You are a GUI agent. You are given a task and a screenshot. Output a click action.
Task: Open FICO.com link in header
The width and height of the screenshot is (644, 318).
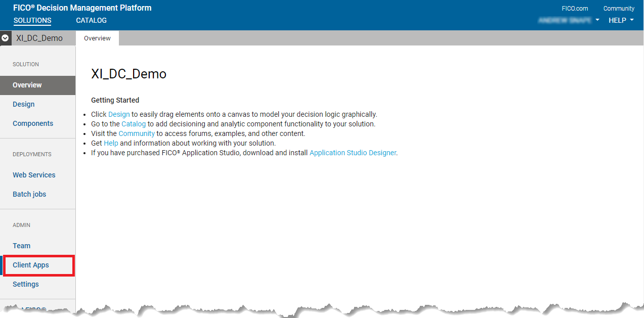[575, 9]
